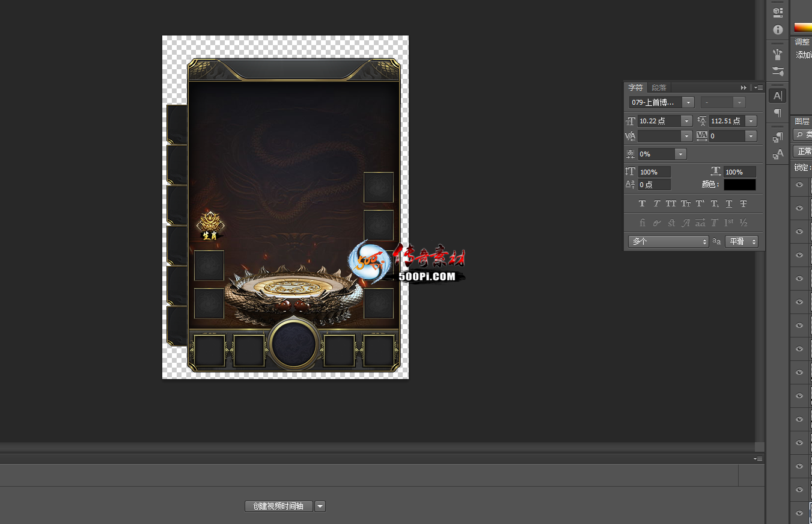Click the tsume scaling icon beside 0%
Screen dimensions: 812x524
630,154
